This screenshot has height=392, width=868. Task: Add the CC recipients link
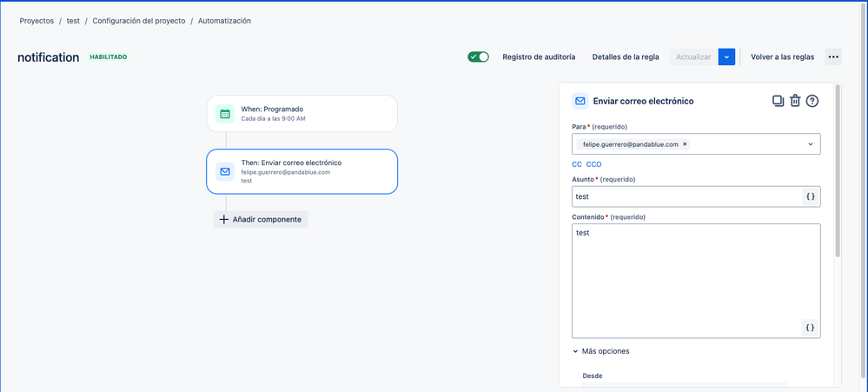(577, 164)
